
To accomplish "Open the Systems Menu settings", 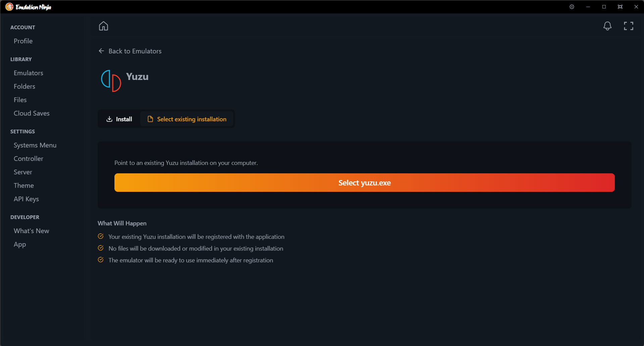I will pyautogui.click(x=35, y=145).
